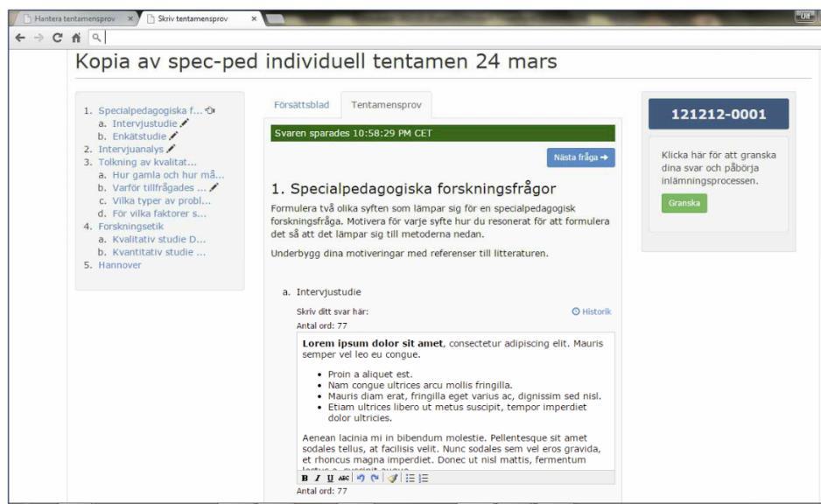This screenshot has height=504, width=821.
Task: Go to sub-question Intervjustudie in sidebar
Action: [144, 123]
